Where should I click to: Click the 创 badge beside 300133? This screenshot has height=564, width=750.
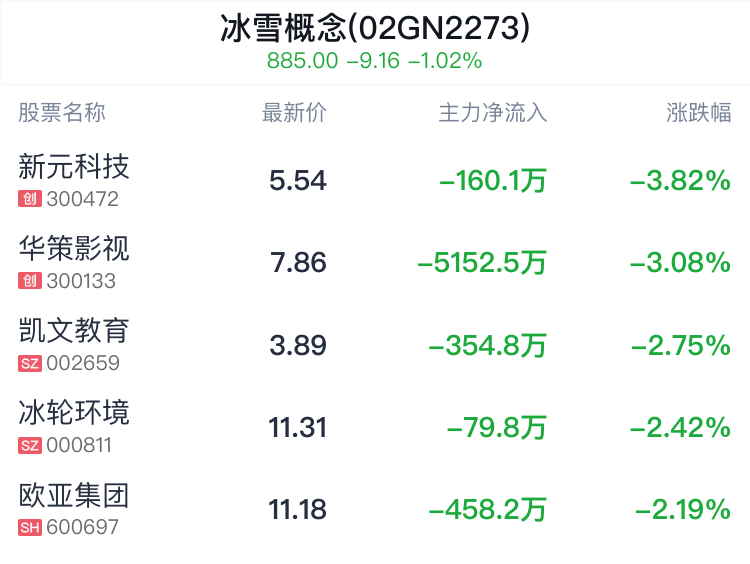(29, 281)
